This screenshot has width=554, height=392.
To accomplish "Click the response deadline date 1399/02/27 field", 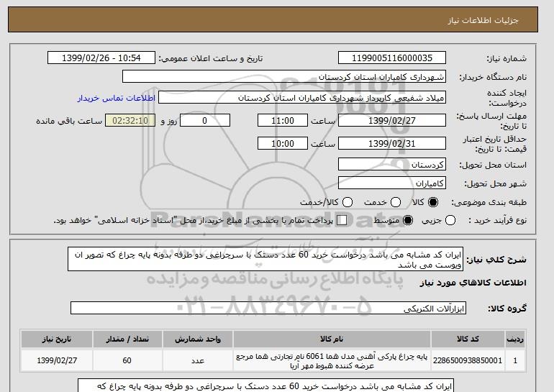I will [x=392, y=120].
